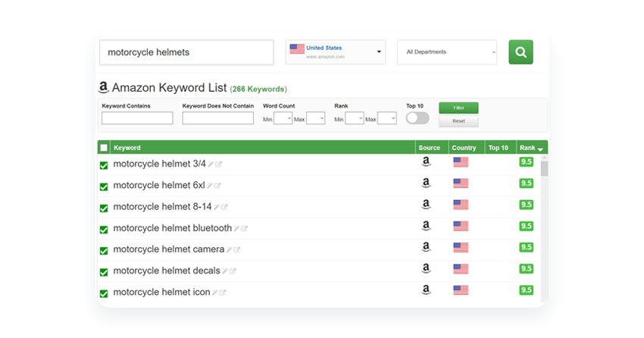Click the motorcycle helmet camera keyword
This screenshot has height=338, width=644.
tap(169, 249)
